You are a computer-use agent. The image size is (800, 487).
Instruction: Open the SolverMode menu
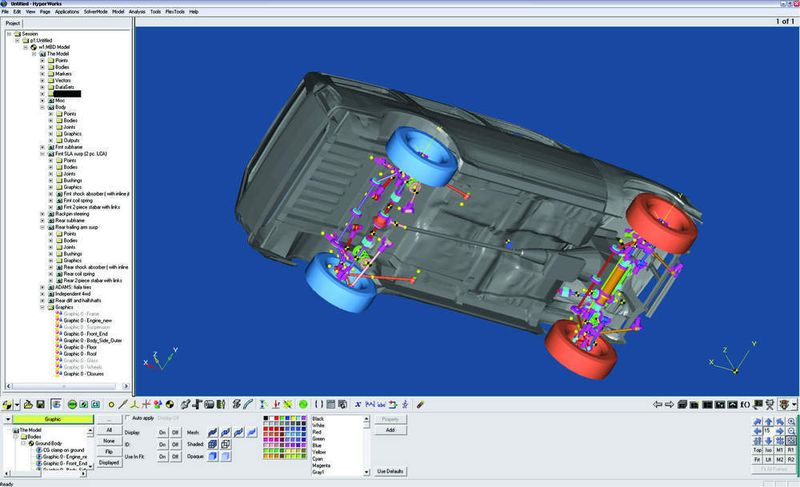pos(95,11)
